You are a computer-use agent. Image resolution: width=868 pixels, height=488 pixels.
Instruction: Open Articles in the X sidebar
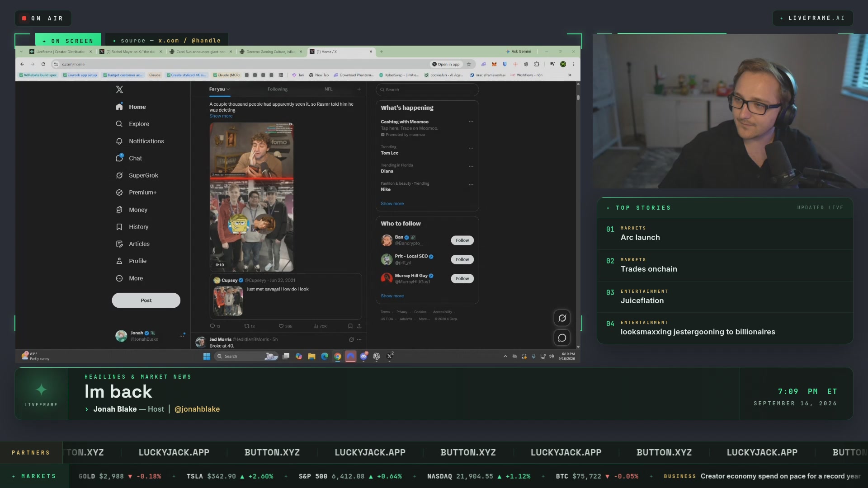coord(132,244)
